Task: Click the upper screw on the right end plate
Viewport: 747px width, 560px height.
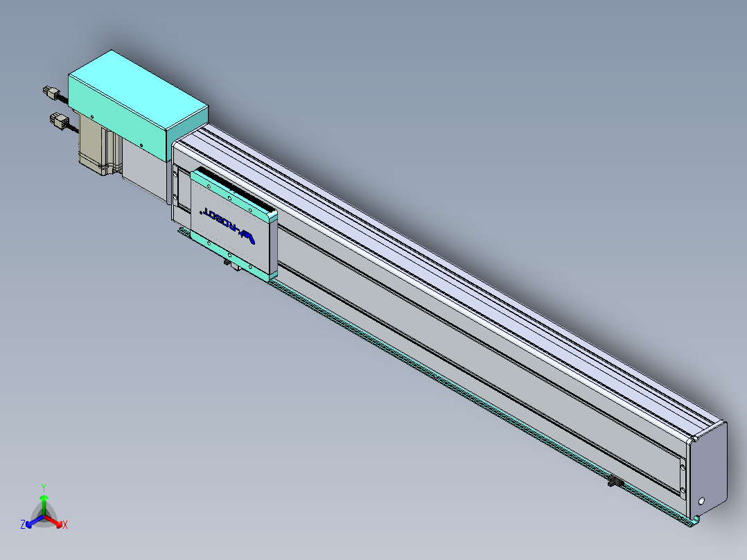Action: (x=682, y=466)
